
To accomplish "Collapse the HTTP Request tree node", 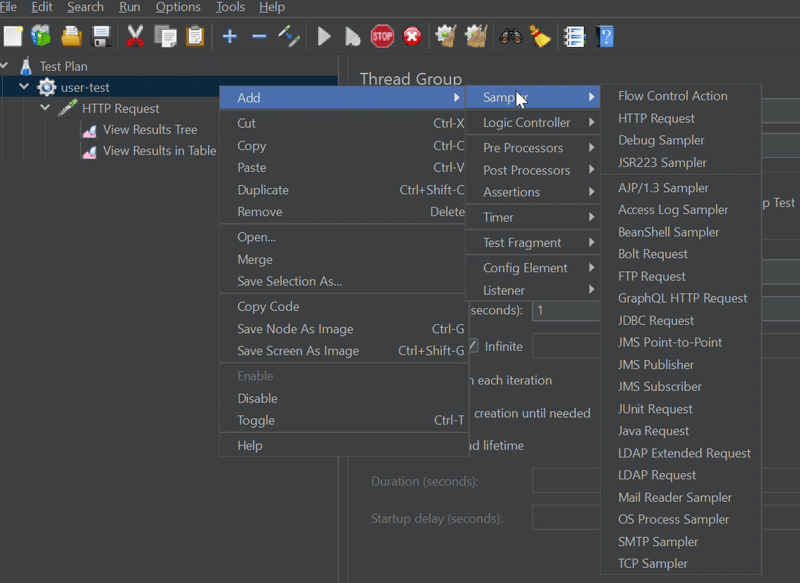I will pos(45,108).
